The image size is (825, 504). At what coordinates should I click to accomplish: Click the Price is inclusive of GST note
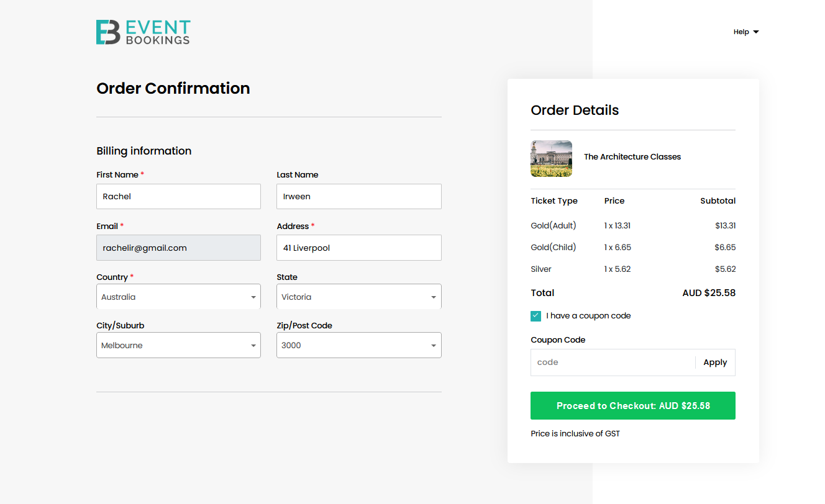[575, 434]
